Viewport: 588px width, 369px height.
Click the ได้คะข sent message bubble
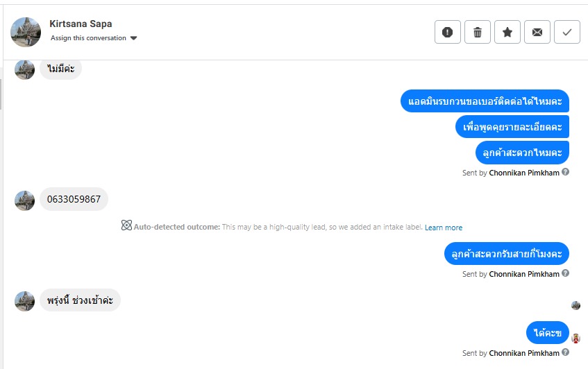548,333
